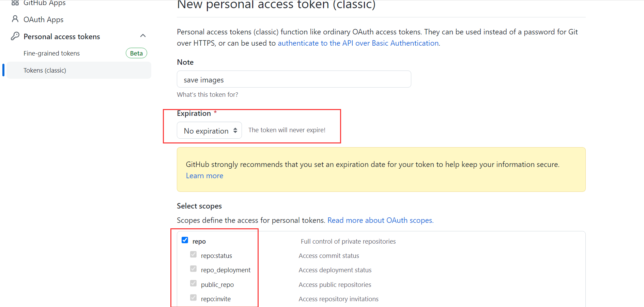Click the Beta badge next to Fine-grained tokens
The image size is (644, 307).
(x=136, y=53)
